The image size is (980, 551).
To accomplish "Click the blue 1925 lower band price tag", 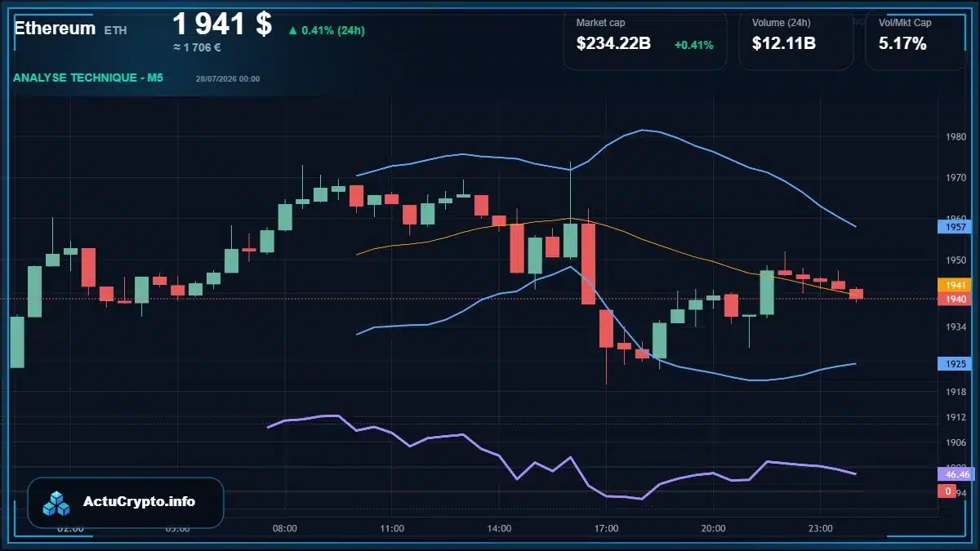I will click(953, 363).
